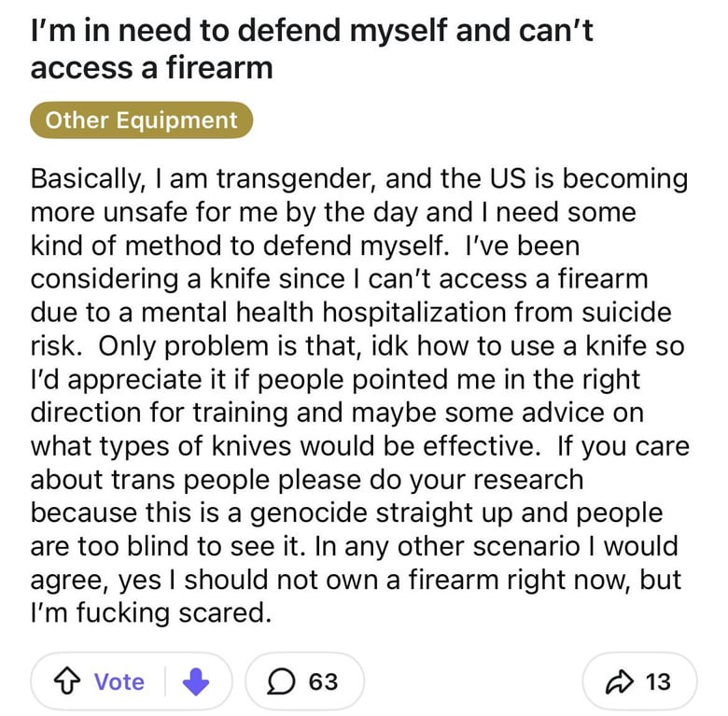This screenshot has width=728, height=716.
Task: Downvote the post using the purple down arrow
Action: point(196,681)
